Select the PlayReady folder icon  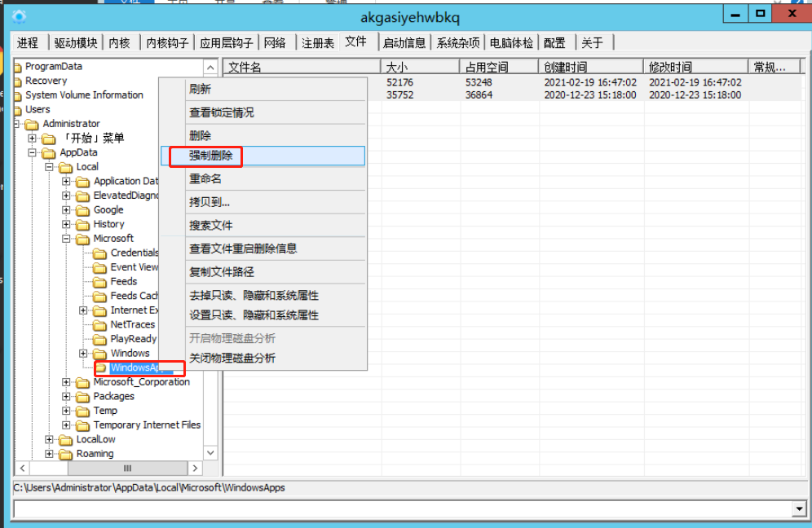point(99,339)
